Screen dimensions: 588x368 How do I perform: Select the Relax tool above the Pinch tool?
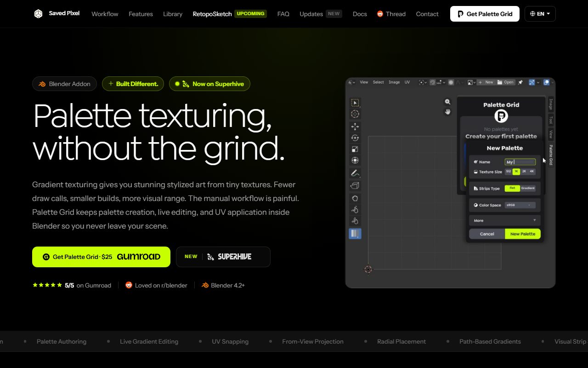[x=355, y=210]
